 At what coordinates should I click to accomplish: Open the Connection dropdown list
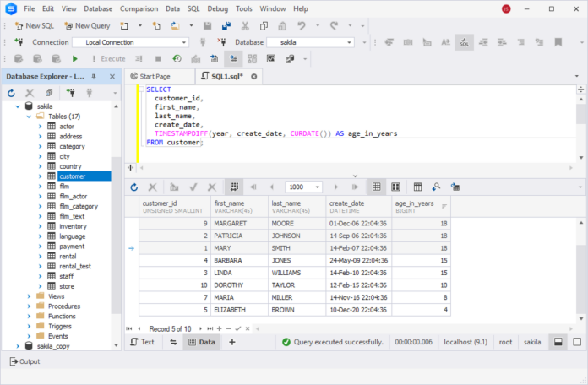point(184,42)
